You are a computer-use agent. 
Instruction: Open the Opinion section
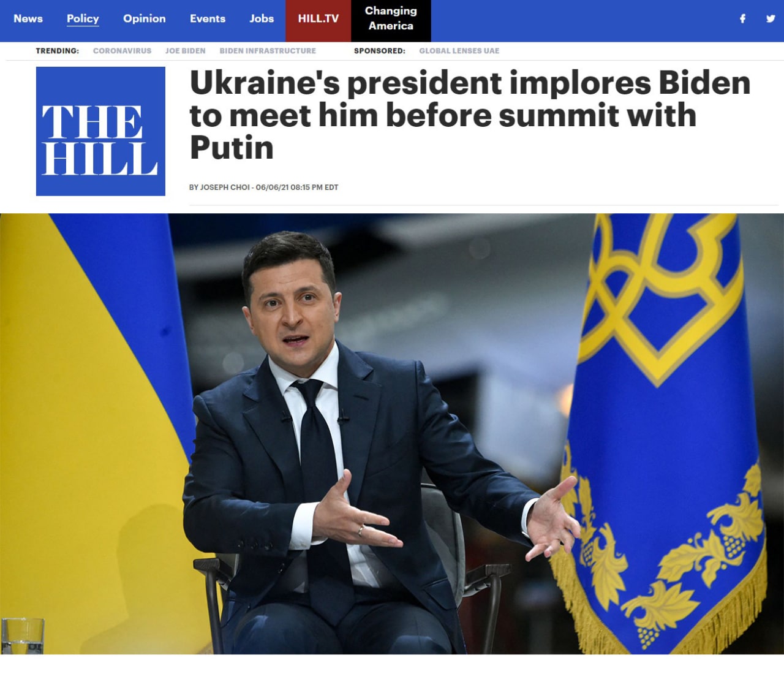pos(145,18)
